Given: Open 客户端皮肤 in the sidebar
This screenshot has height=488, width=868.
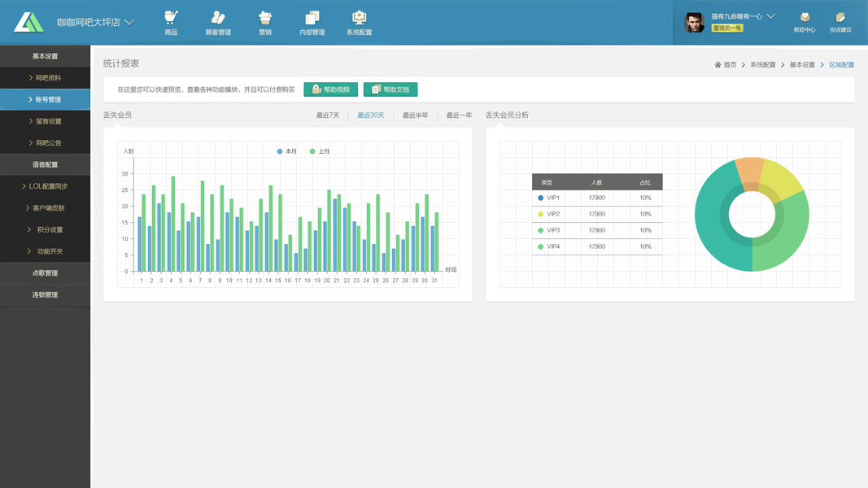Looking at the screenshot, I should pyautogui.click(x=45, y=208).
